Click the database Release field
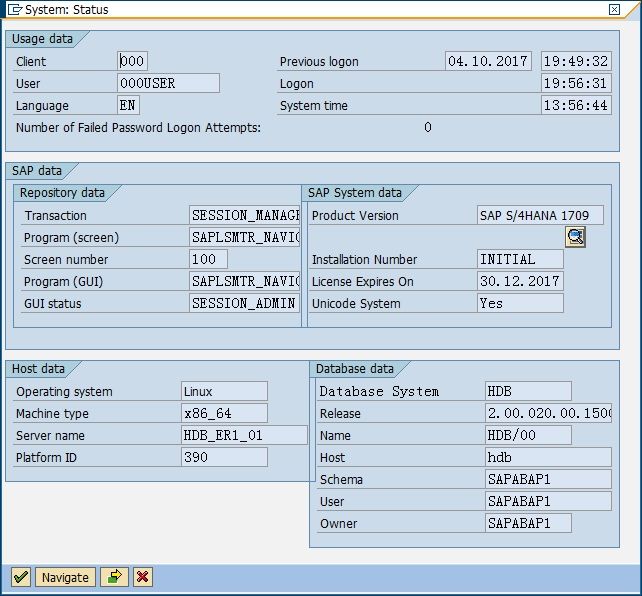The width and height of the screenshot is (642, 596). (548, 414)
